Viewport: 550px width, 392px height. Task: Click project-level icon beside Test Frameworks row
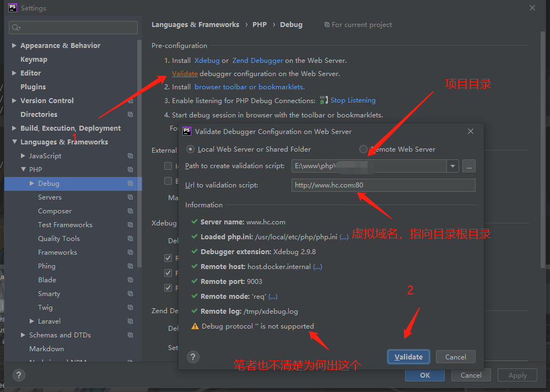coord(131,224)
